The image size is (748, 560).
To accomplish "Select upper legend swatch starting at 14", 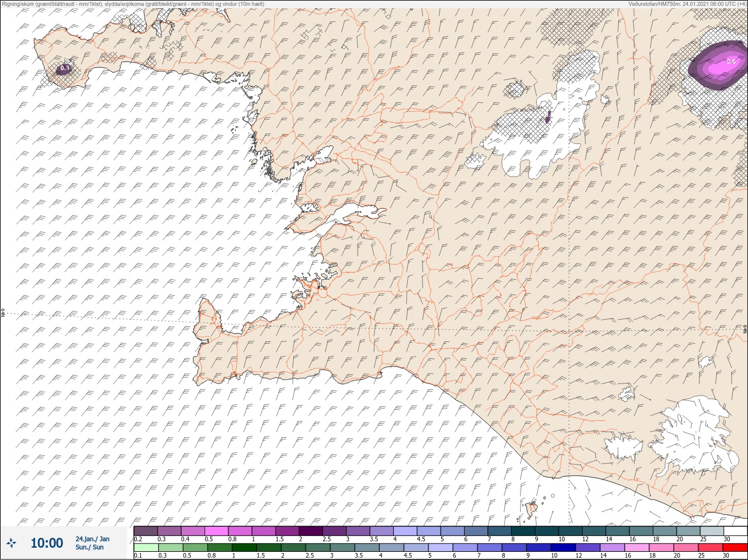I will point(619,531).
